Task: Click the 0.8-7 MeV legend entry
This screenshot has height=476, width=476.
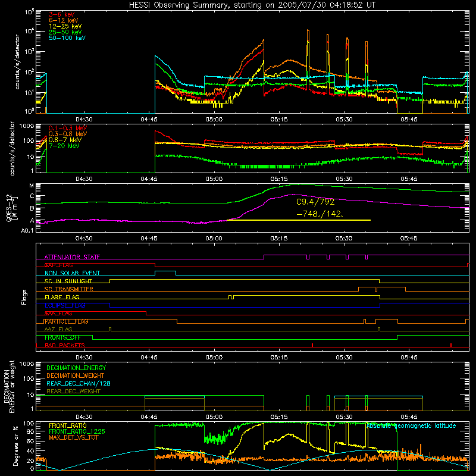Action: point(65,140)
